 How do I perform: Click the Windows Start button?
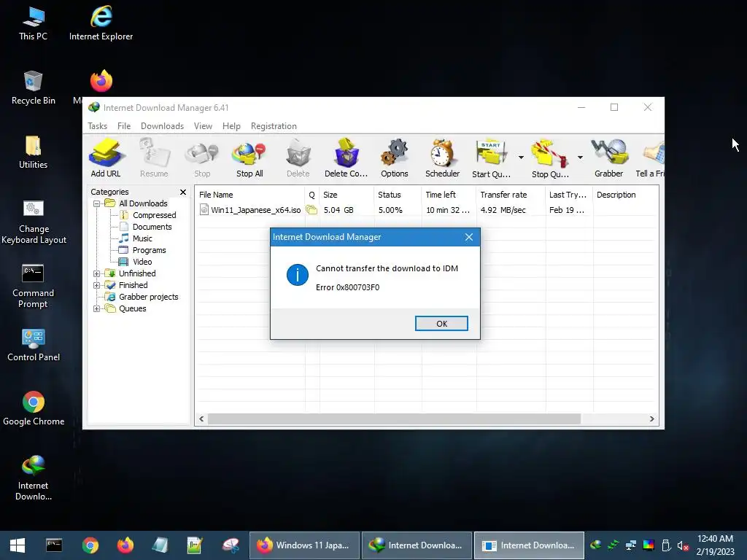(18, 545)
